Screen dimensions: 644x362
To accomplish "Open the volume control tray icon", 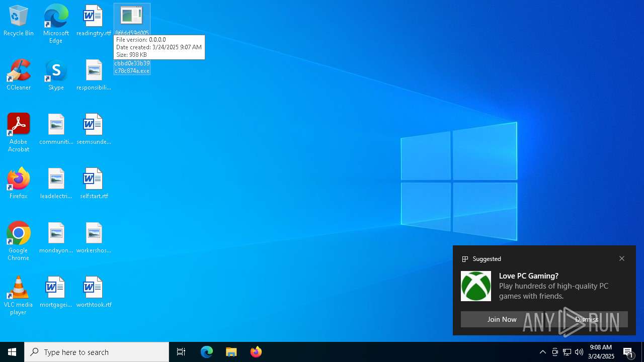I will point(579,352).
